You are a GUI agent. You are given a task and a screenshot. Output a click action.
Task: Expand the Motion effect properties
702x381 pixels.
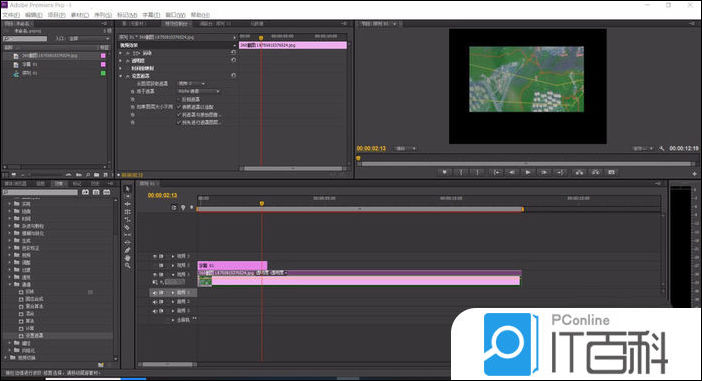click(121, 53)
